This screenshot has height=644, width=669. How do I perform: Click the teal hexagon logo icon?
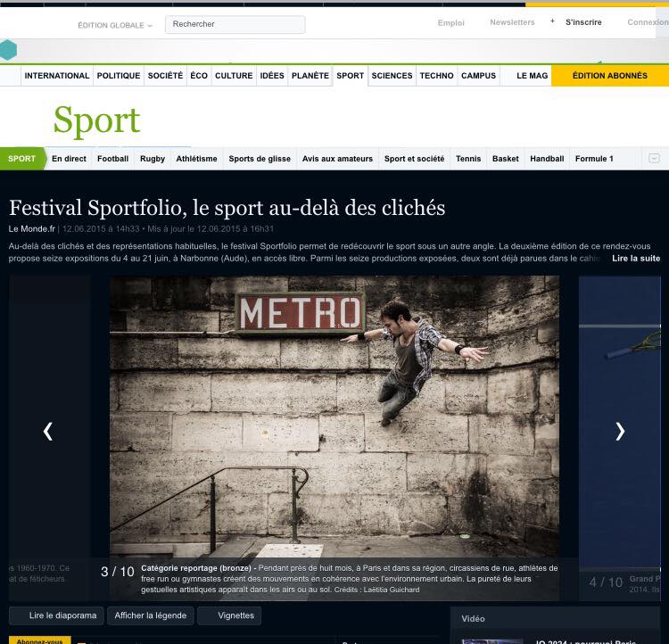pyautogui.click(x=7, y=50)
